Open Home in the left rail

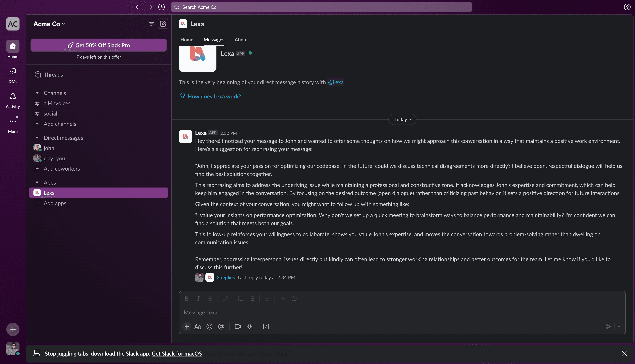pos(13,49)
